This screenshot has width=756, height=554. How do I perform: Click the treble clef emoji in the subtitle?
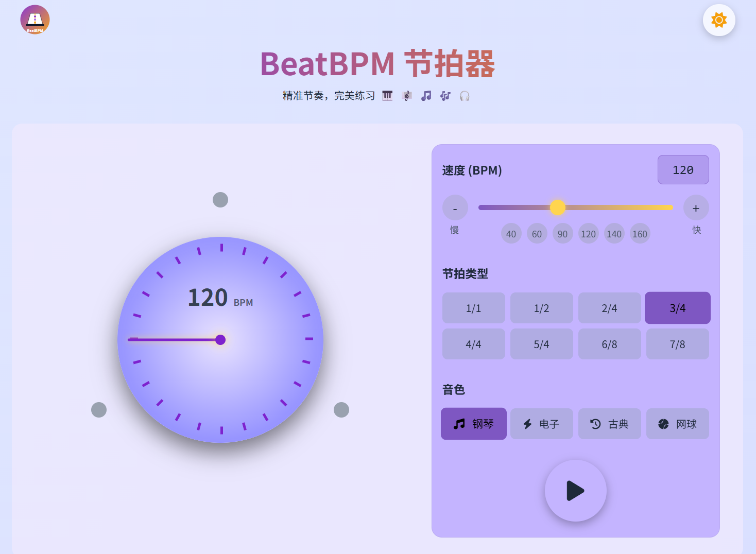coord(407,95)
